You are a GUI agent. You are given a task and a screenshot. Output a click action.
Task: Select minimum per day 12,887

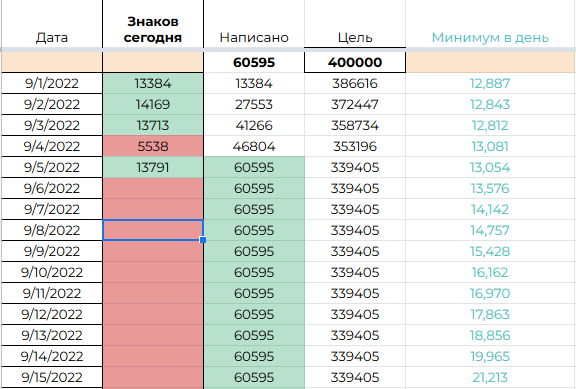coord(490,83)
